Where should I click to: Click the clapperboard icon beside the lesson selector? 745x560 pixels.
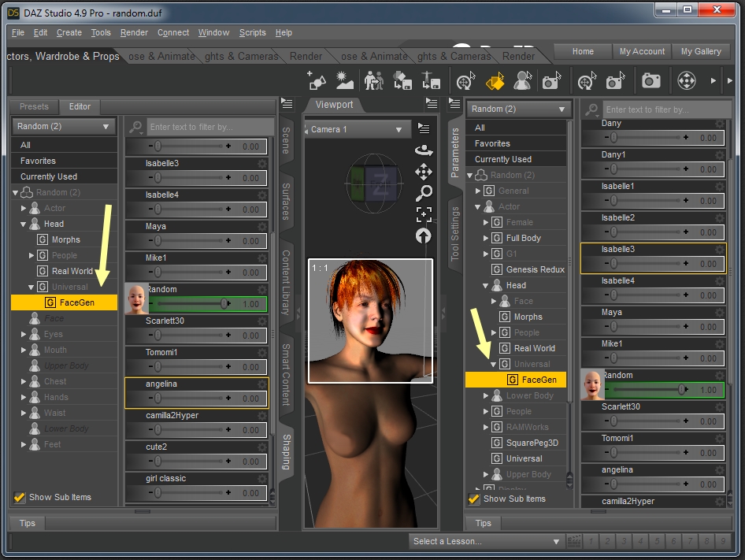[x=574, y=541]
